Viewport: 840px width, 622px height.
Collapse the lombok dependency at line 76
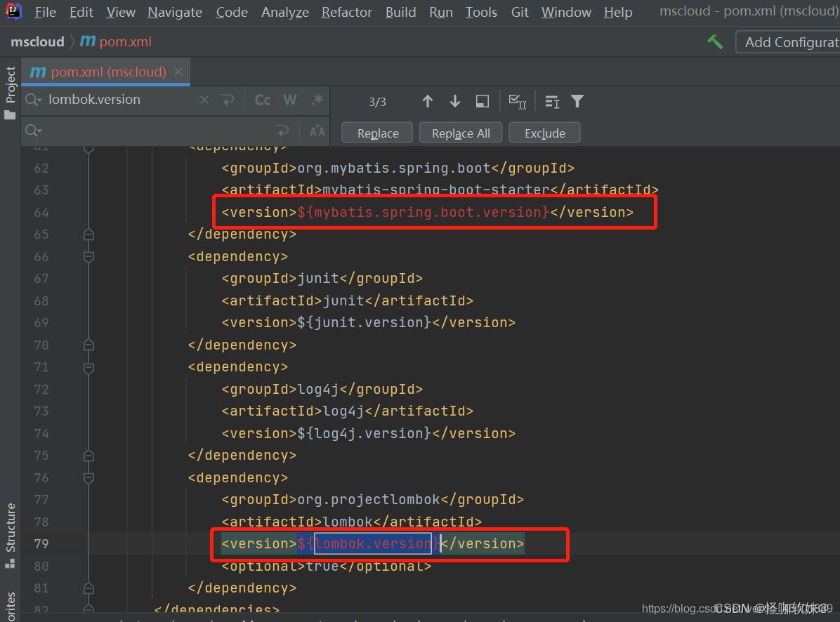(88, 478)
